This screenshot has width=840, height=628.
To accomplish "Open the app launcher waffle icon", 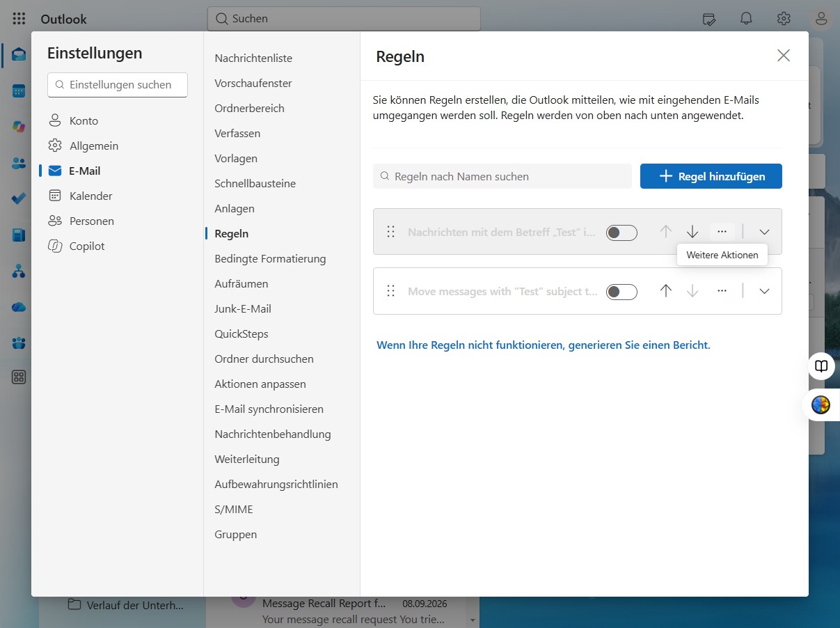I will [19, 19].
